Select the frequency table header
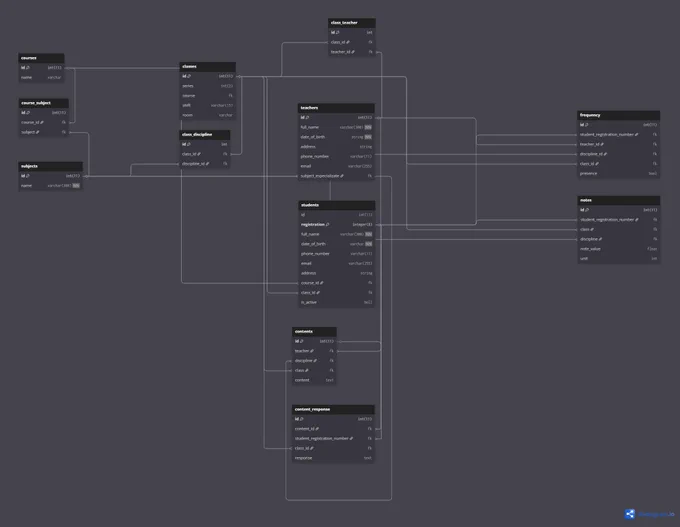Viewport: 680px width, 527px height. (x=618, y=115)
